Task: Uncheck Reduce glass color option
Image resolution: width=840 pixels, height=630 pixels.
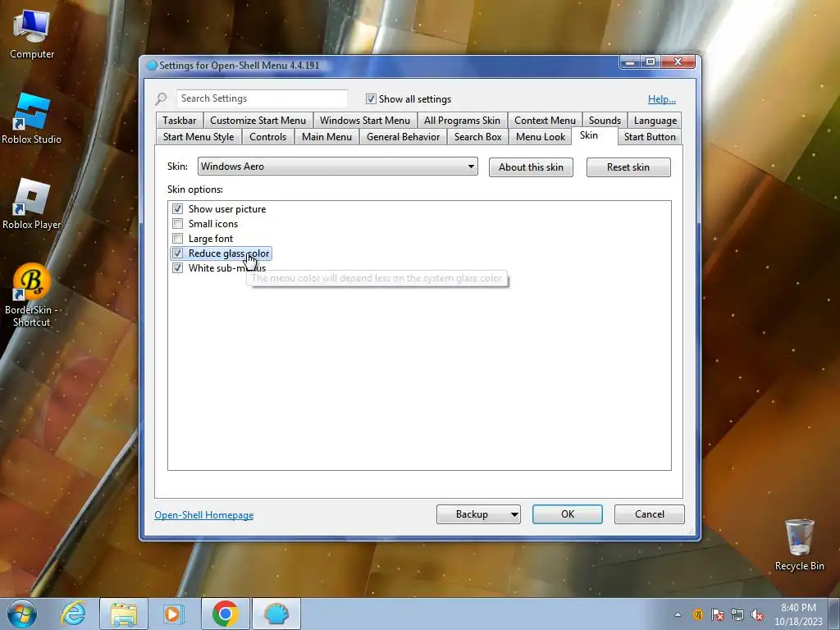Action: [178, 253]
